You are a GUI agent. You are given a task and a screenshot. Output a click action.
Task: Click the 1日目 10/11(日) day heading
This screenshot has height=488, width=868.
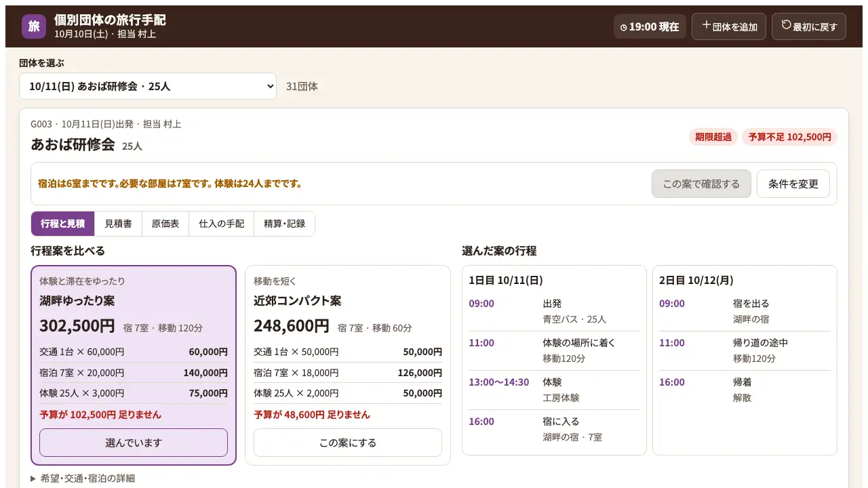[506, 280]
